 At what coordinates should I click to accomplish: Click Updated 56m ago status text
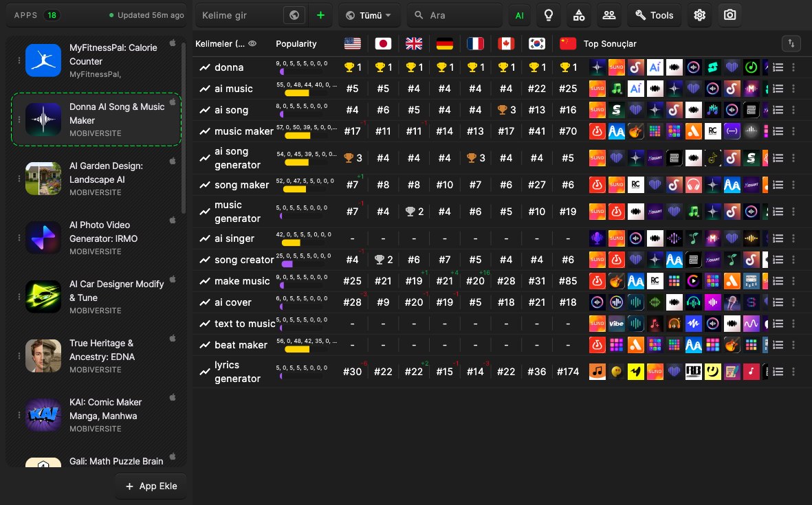[151, 15]
